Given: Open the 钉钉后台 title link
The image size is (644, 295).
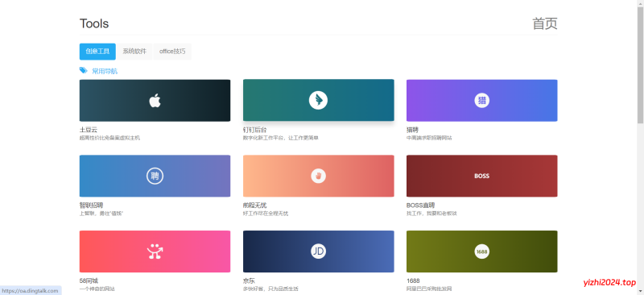Looking at the screenshot, I should (254, 130).
